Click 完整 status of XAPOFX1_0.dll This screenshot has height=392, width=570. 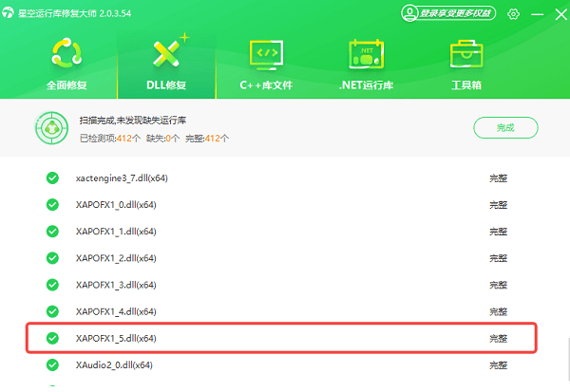[498, 204]
